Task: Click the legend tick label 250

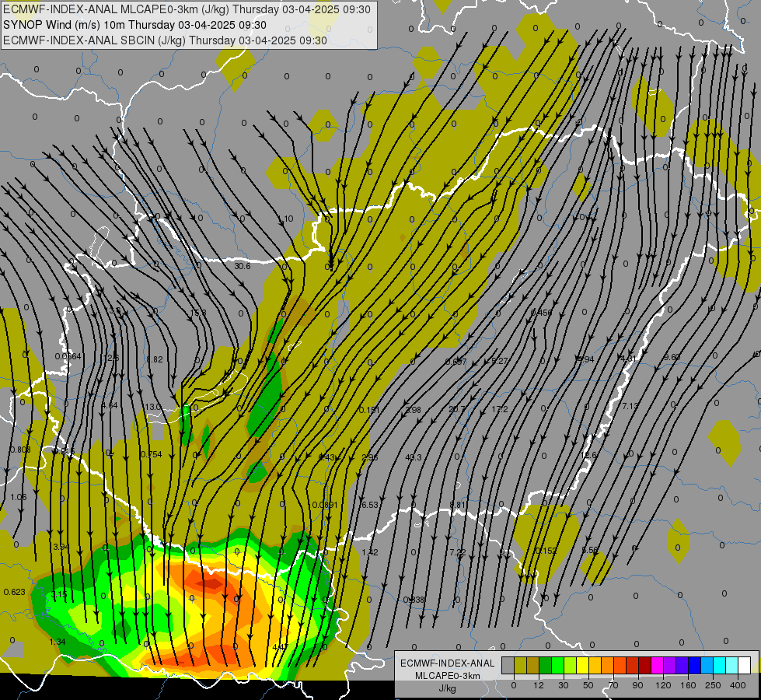Action: [712, 685]
